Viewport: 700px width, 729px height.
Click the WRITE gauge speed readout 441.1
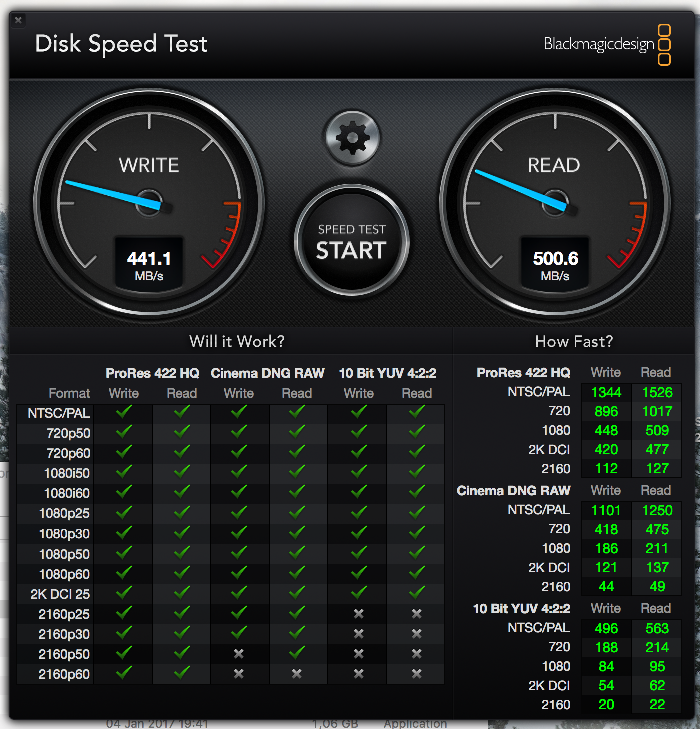coord(149,258)
